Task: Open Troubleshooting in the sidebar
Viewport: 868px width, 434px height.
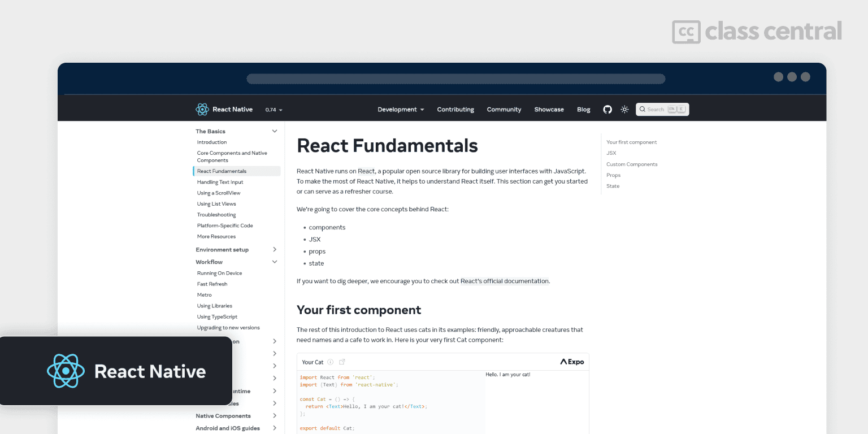Action: pyautogui.click(x=216, y=215)
